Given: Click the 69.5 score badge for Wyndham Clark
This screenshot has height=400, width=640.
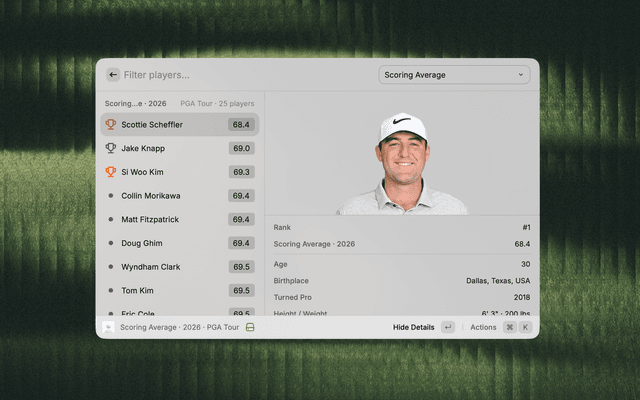Looking at the screenshot, I should point(242,267).
